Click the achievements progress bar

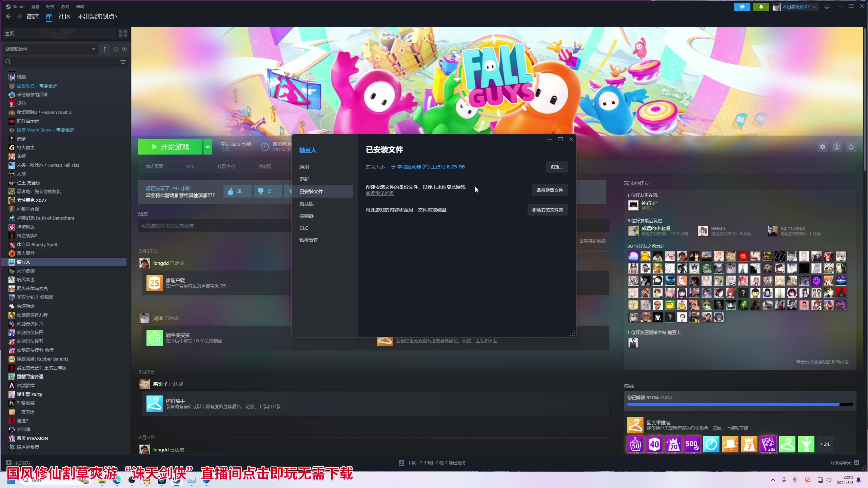point(740,404)
